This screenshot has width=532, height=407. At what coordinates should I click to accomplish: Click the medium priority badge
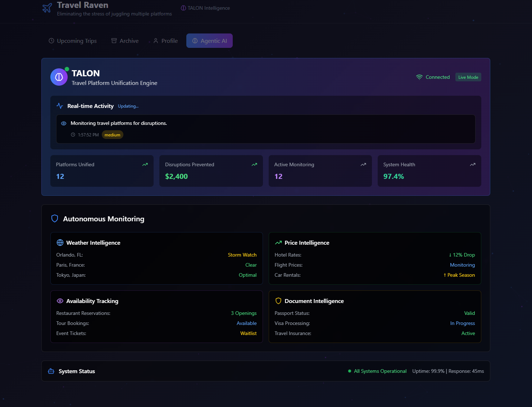click(112, 135)
